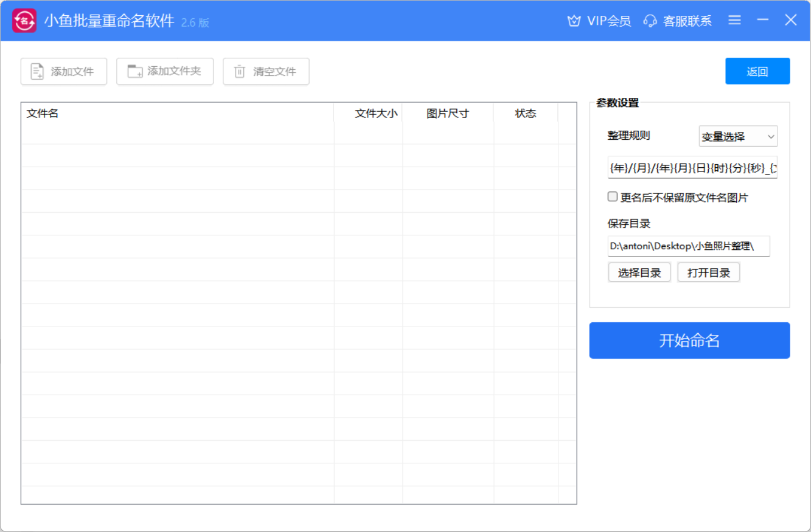Click the 状态 column header

pyautogui.click(x=526, y=113)
